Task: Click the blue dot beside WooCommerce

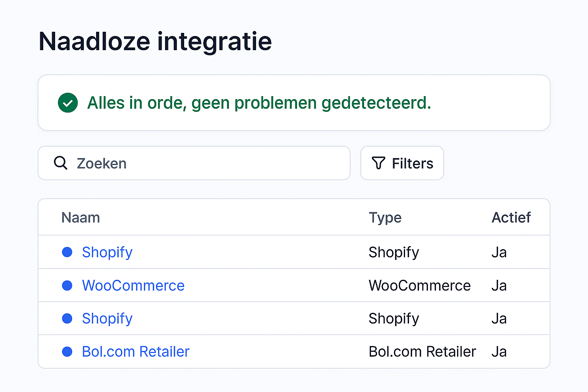Action: [x=67, y=286]
